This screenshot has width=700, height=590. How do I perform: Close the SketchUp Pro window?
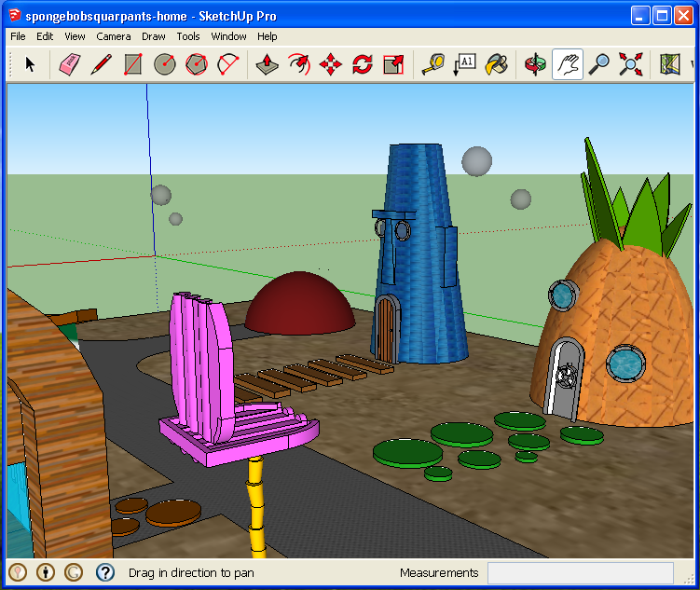(x=683, y=16)
